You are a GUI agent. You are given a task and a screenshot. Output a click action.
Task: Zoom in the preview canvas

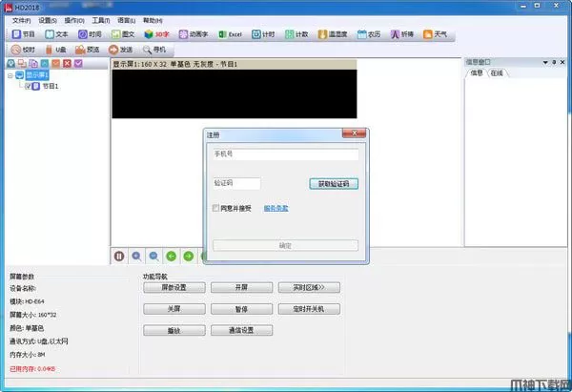pyautogui.click(x=136, y=257)
